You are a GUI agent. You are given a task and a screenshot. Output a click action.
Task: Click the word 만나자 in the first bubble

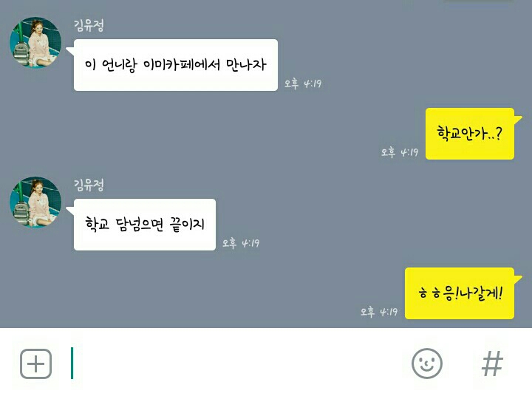pos(246,64)
